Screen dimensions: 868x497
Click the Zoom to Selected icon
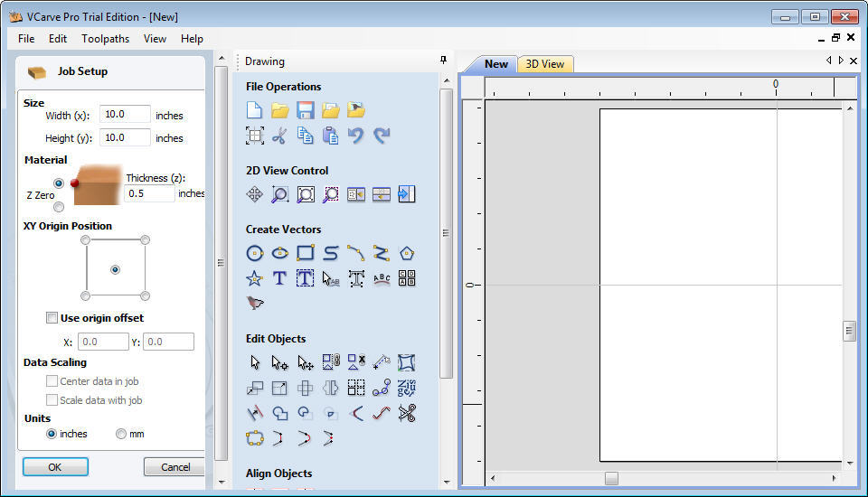pyautogui.click(x=331, y=194)
